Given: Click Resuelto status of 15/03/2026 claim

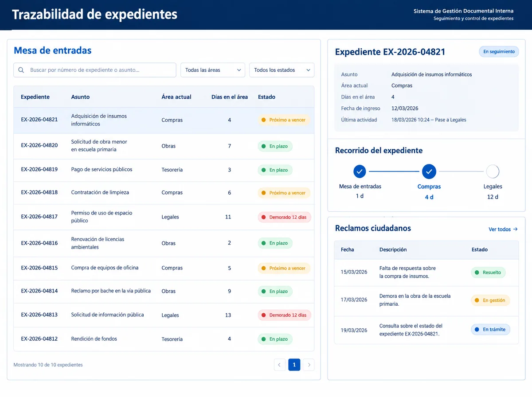Looking at the screenshot, I should [488, 272].
